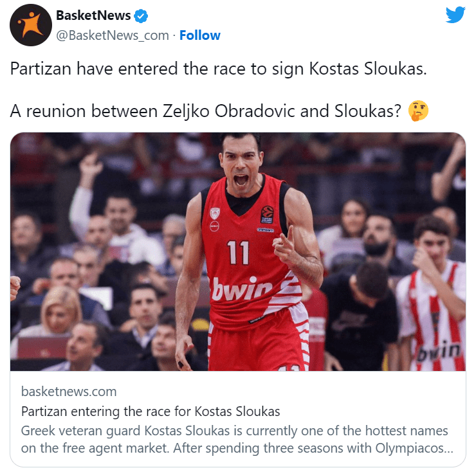The image size is (476, 470).
Task: Click the Zeljko Obradovic reunion sentence
Action: (x=206, y=111)
